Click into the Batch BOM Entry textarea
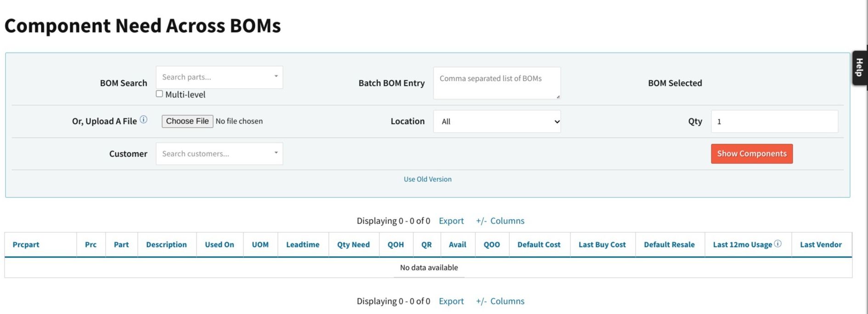Image resolution: width=868 pixels, height=314 pixels. click(x=496, y=83)
